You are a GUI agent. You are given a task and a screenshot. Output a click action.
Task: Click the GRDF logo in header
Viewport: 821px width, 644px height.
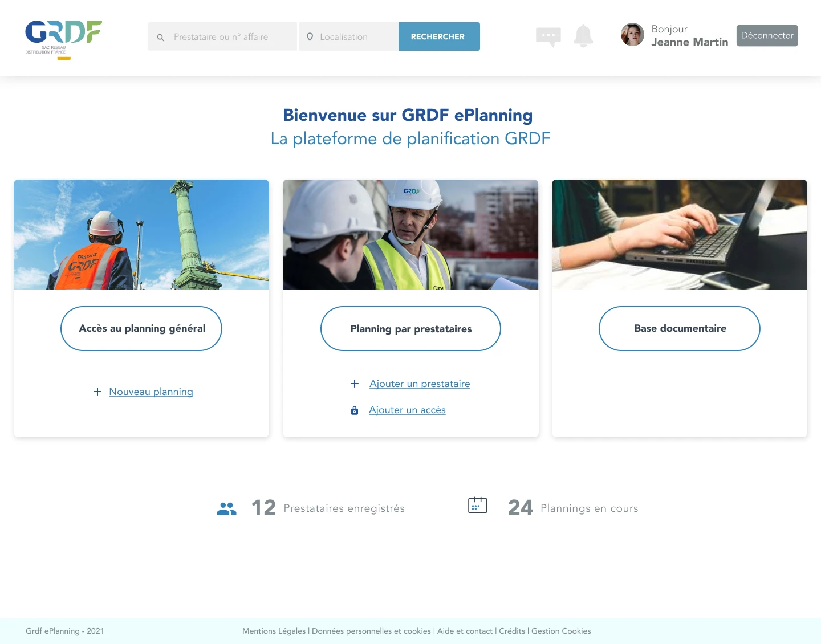63,40
